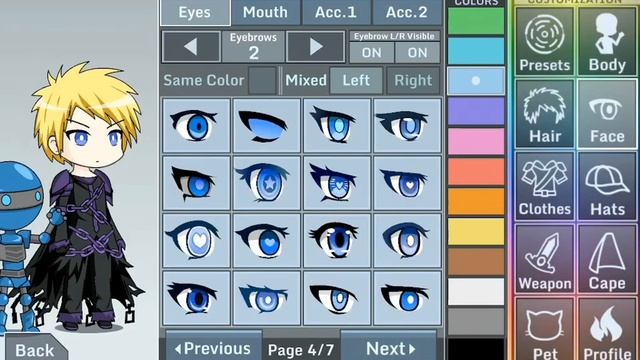This screenshot has width=640, height=360.
Task: Open the Hair customization panel
Action: pyautogui.click(x=544, y=113)
